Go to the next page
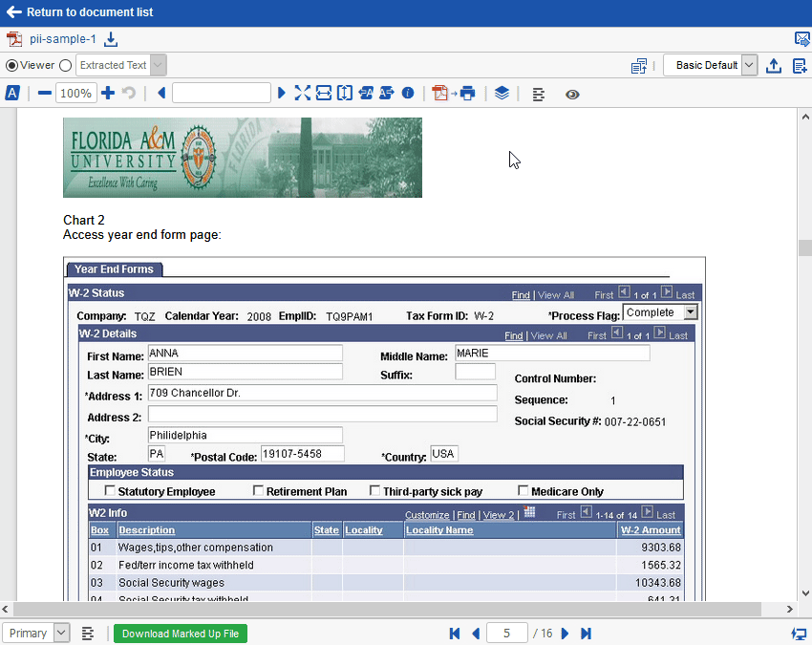Image resolution: width=812 pixels, height=645 pixels. pos(565,634)
